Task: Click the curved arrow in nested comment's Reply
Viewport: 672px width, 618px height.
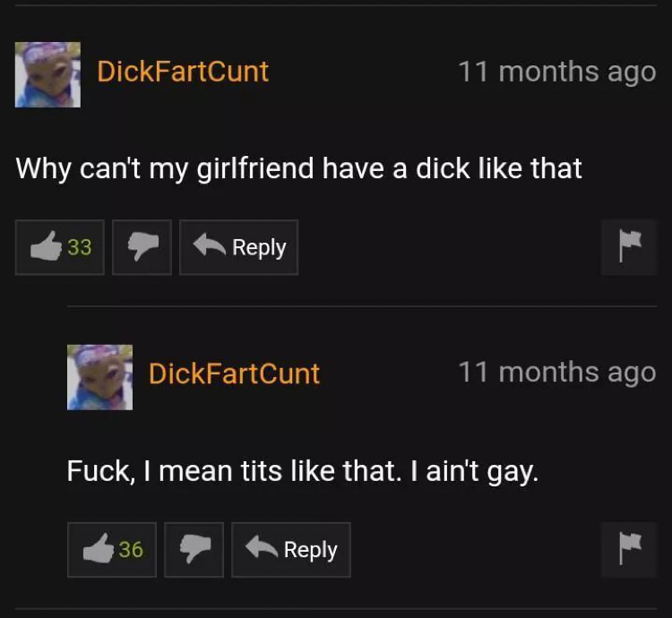Action: click(262, 547)
